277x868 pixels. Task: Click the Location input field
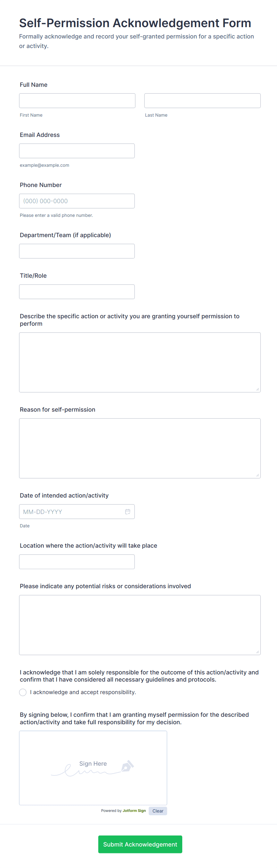(x=77, y=561)
